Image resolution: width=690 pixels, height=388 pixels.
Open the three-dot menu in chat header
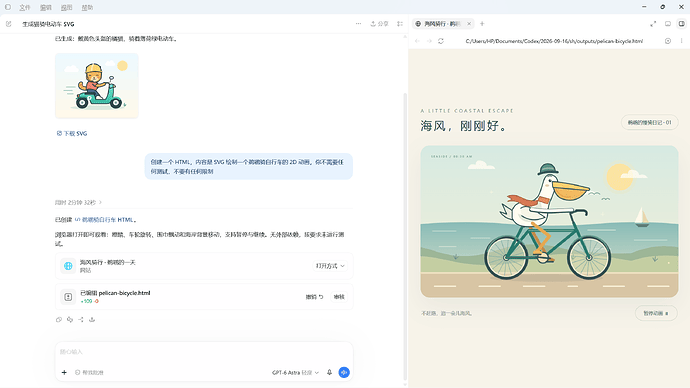click(x=358, y=24)
